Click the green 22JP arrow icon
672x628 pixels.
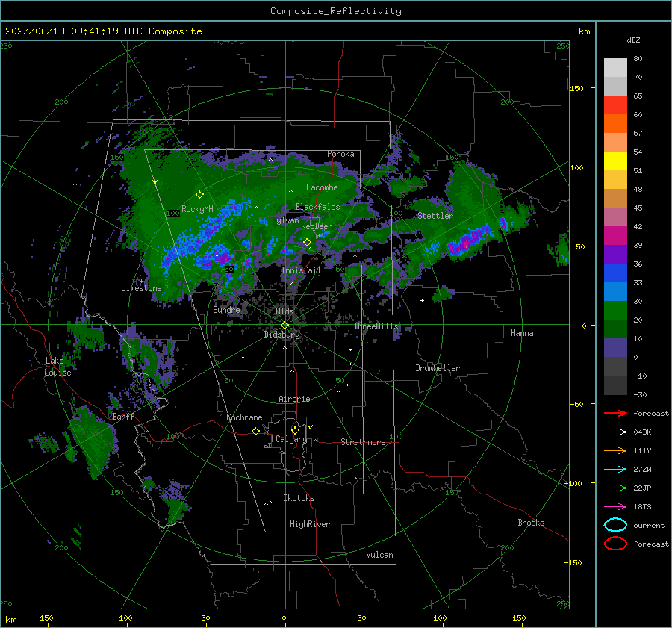pyautogui.click(x=615, y=488)
